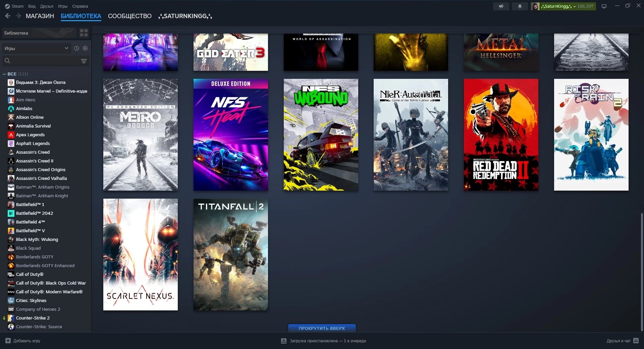This screenshot has width=644, height=349.
Task: Go back with the left arrow
Action: [x=8, y=16]
